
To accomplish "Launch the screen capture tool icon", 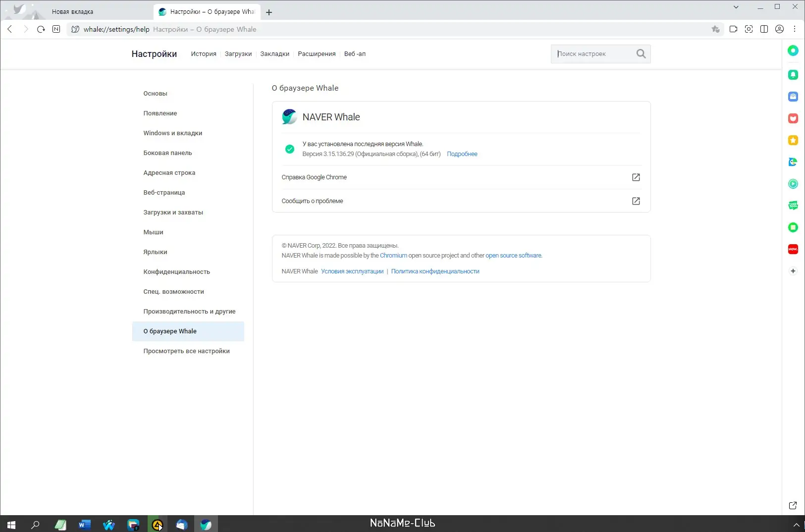I will point(749,29).
